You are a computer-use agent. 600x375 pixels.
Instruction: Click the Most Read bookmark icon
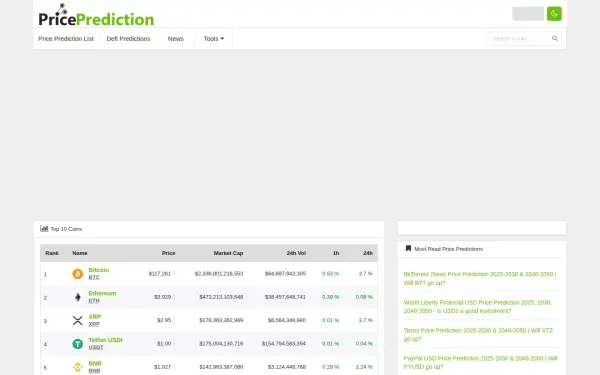[x=408, y=248]
